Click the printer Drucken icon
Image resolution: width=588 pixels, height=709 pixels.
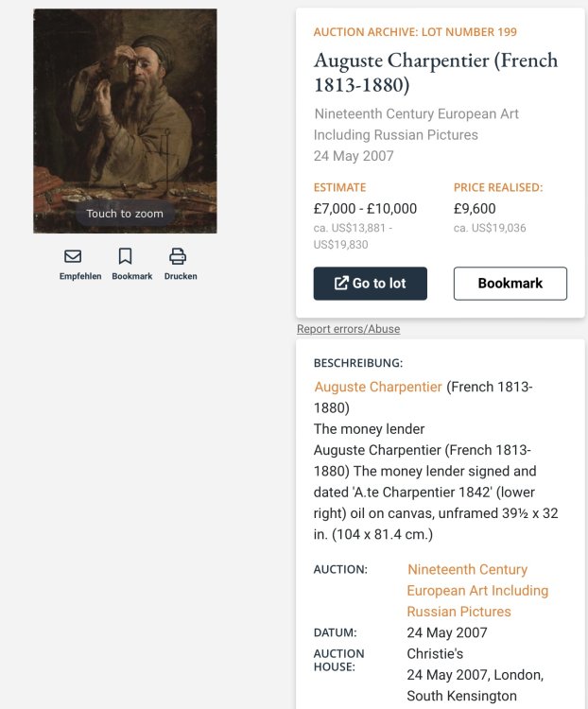177,256
